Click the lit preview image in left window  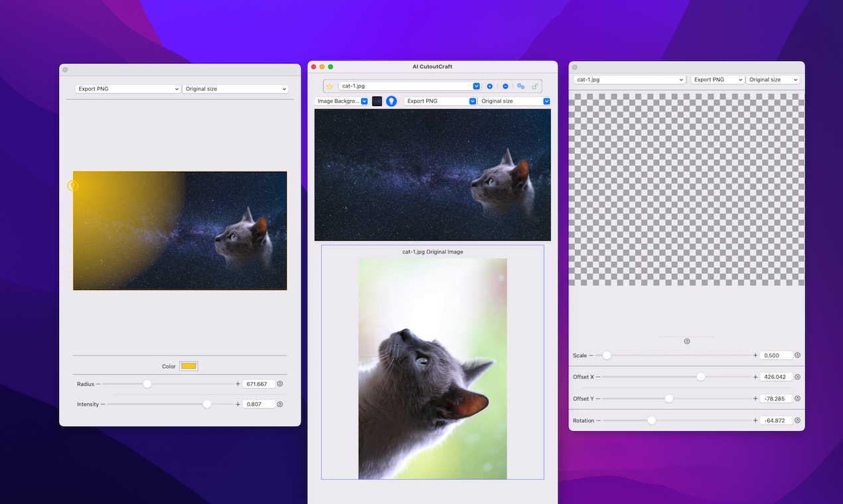pyautogui.click(x=180, y=231)
